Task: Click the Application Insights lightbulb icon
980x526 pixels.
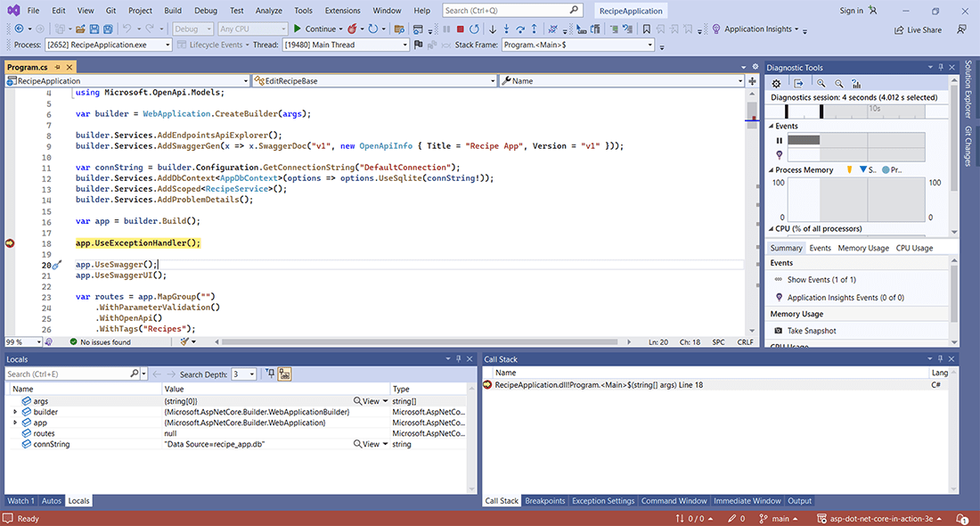Action: point(716,29)
